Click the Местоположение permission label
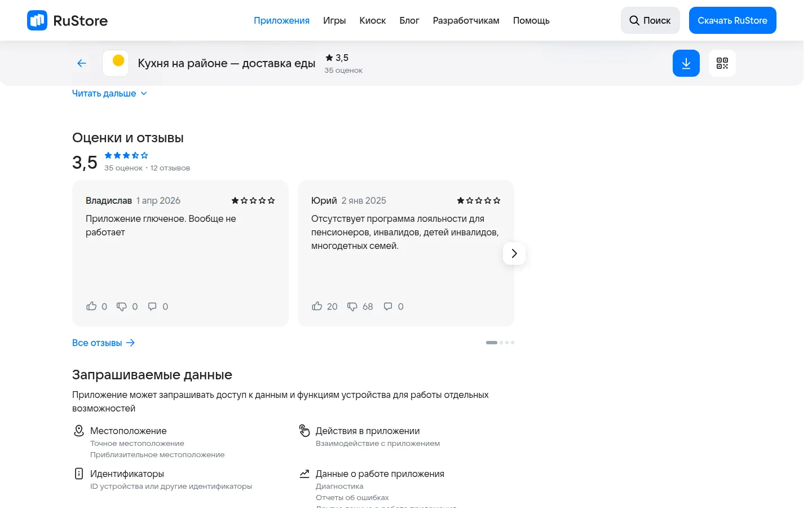 [x=129, y=431]
